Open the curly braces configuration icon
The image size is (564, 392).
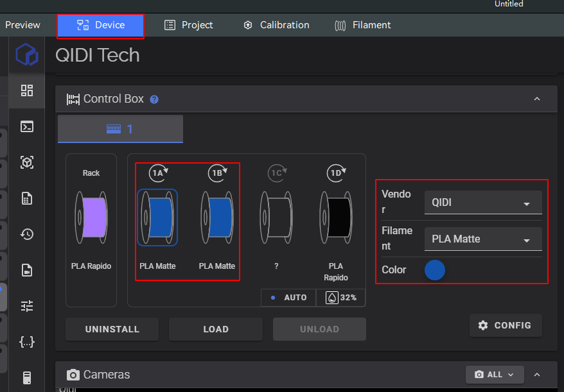point(27,342)
